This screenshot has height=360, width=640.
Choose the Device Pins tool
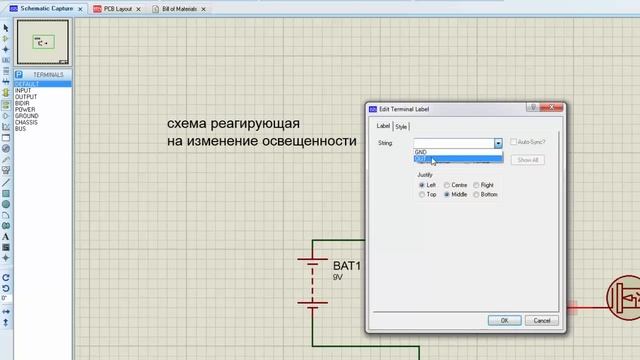(6, 116)
